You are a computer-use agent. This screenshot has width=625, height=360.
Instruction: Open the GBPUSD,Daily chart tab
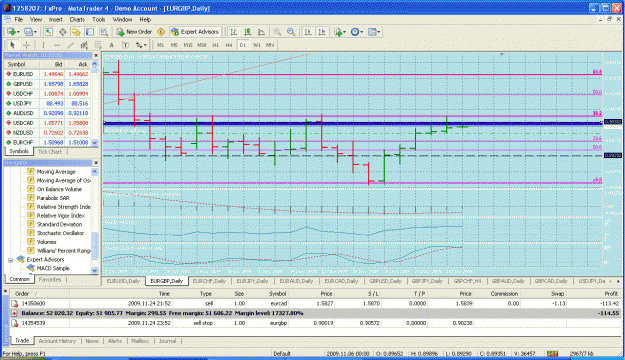(385, 281)
